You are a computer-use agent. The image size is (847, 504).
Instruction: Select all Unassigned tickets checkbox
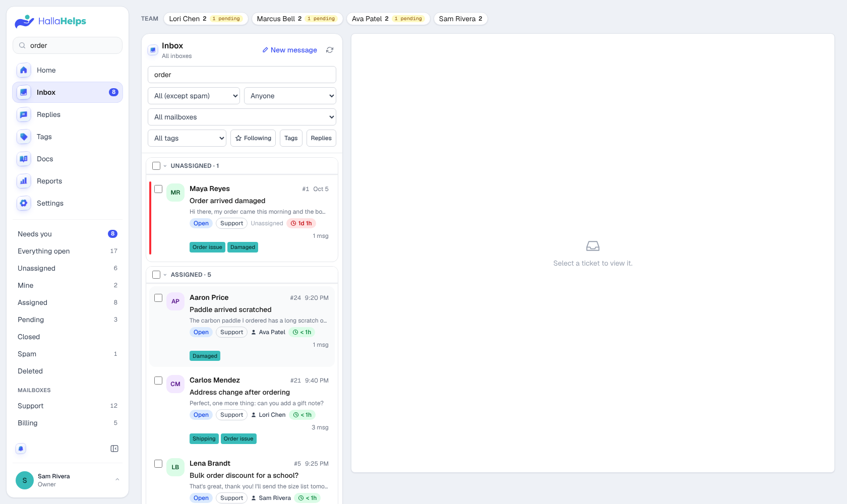coord(156,166)
